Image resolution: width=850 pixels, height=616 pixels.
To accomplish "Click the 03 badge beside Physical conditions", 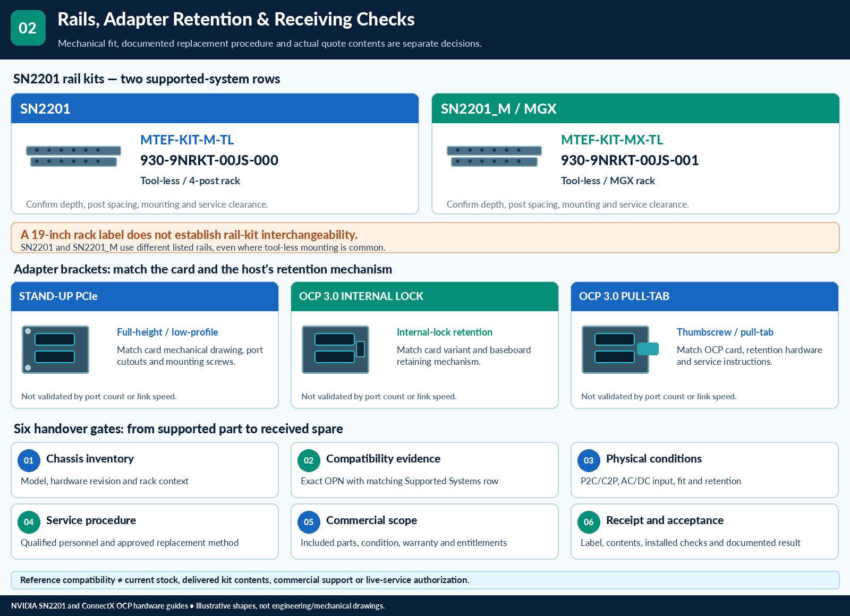I will click(x=589, y=460).
